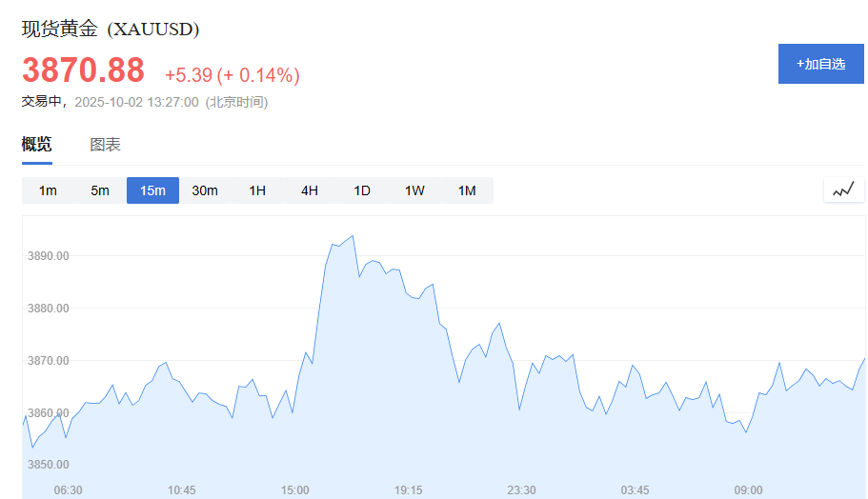This screenshot has width=868, height=499.
Task: Select the 15m interval
Action: click(152, 190)
